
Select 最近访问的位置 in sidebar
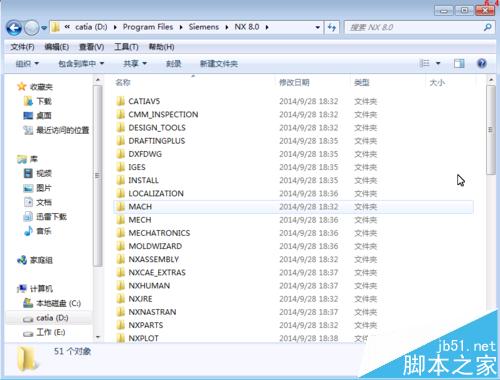[56, 130]
